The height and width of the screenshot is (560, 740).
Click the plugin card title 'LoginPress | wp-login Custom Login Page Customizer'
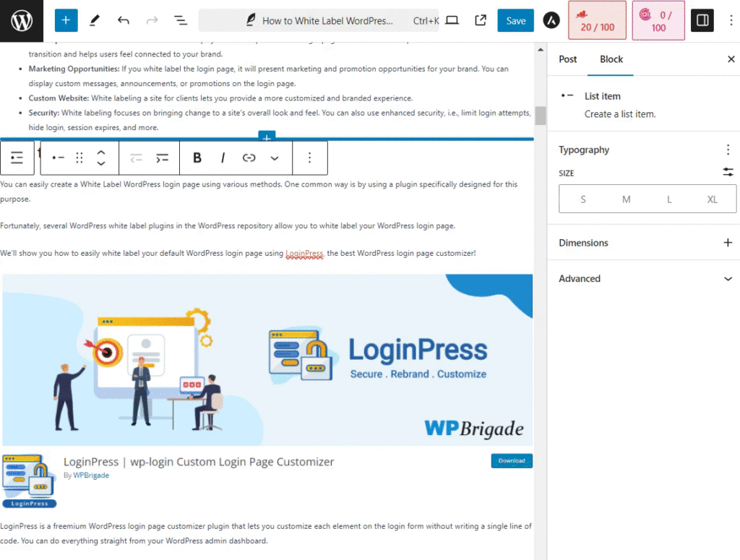click(x=199, y=462)
